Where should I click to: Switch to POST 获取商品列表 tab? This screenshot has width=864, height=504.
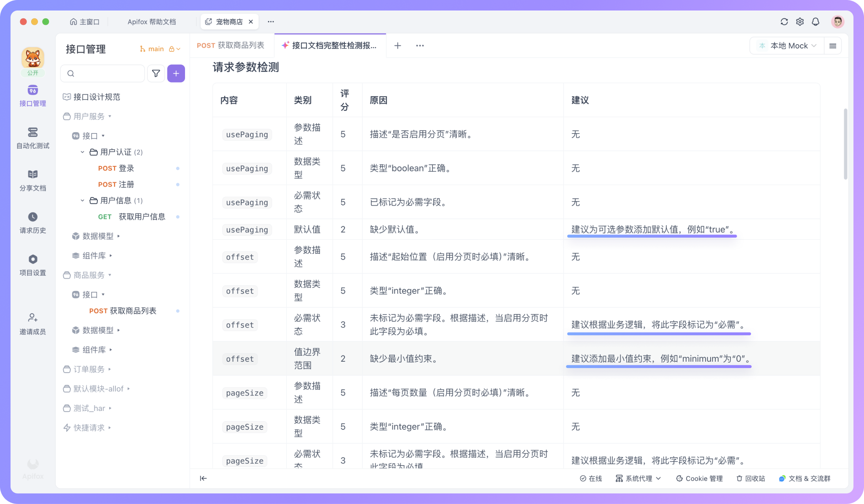(231, 45)
